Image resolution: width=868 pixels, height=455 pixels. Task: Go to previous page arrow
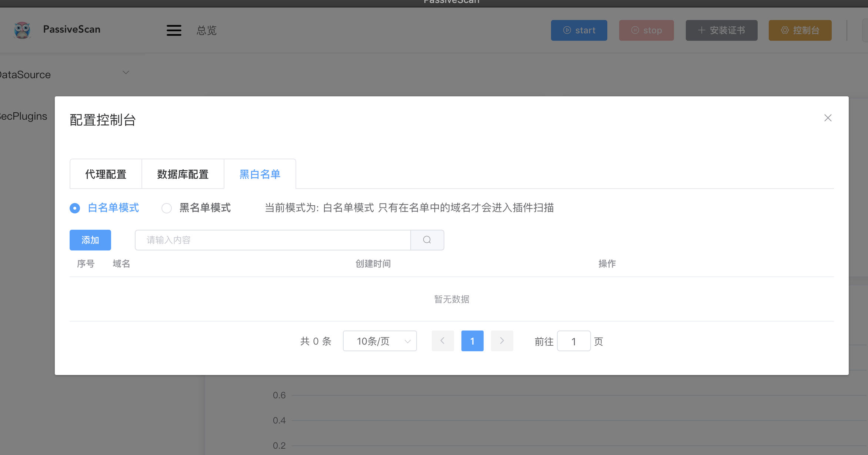pyautogui.click(x=443, y=341)
